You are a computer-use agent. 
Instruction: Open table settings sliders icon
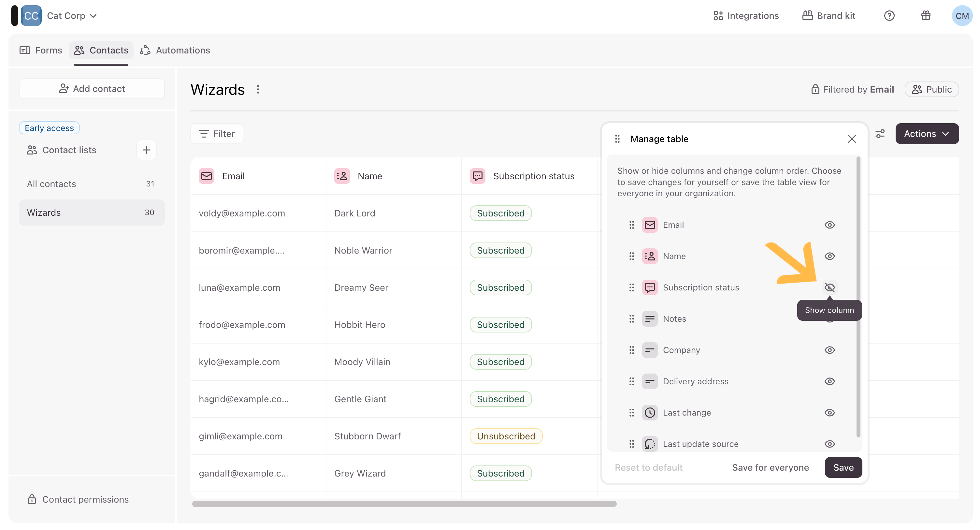(x=880, y=134)
